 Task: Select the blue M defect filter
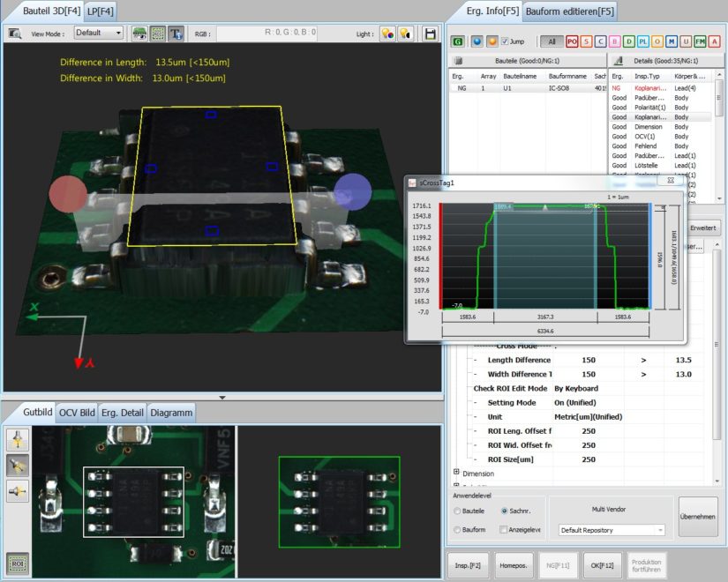(672, 41)
